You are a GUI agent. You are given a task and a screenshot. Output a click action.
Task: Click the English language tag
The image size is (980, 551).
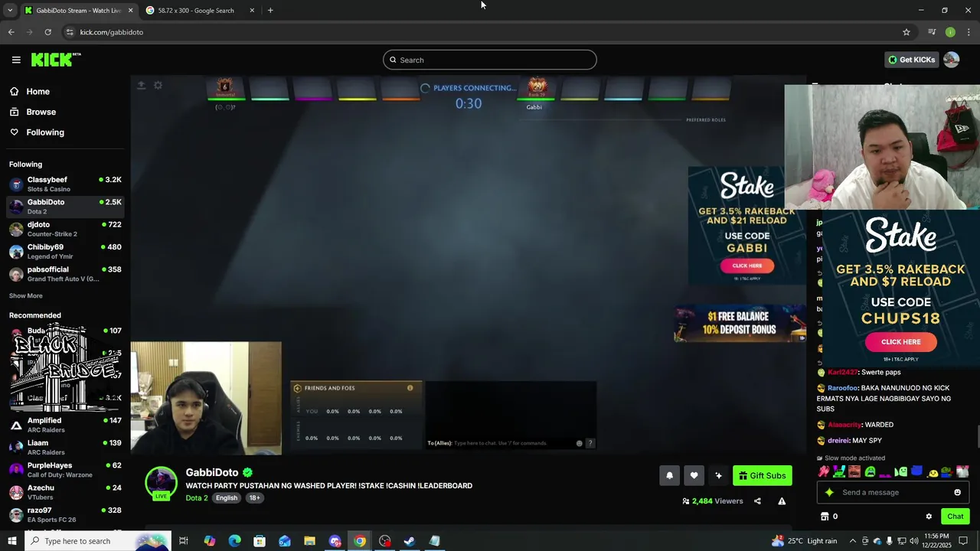(227, 497)
